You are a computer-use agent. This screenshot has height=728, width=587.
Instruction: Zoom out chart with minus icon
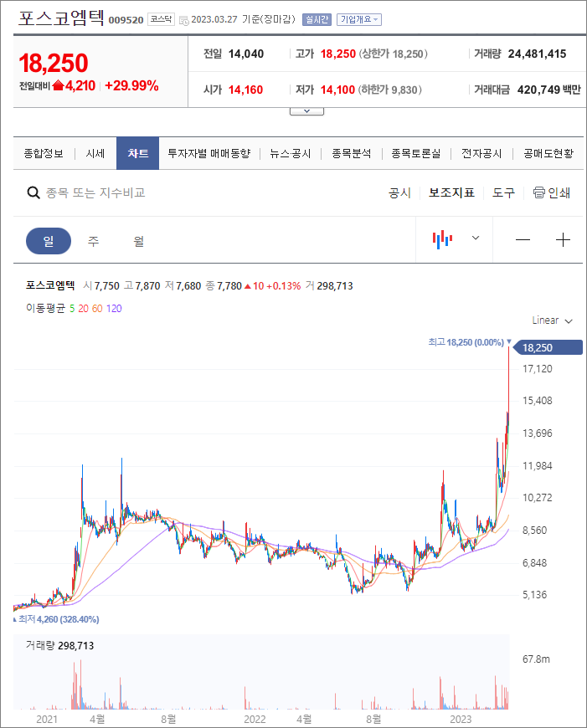click(x=523, y=239)
